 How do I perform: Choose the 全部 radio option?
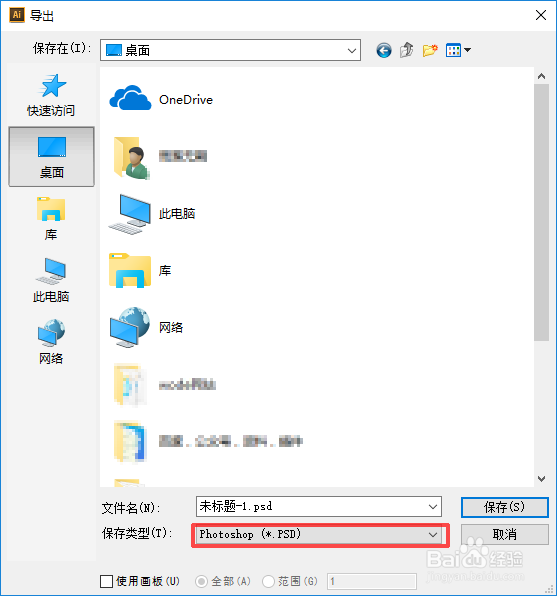(x=201, y=581)
